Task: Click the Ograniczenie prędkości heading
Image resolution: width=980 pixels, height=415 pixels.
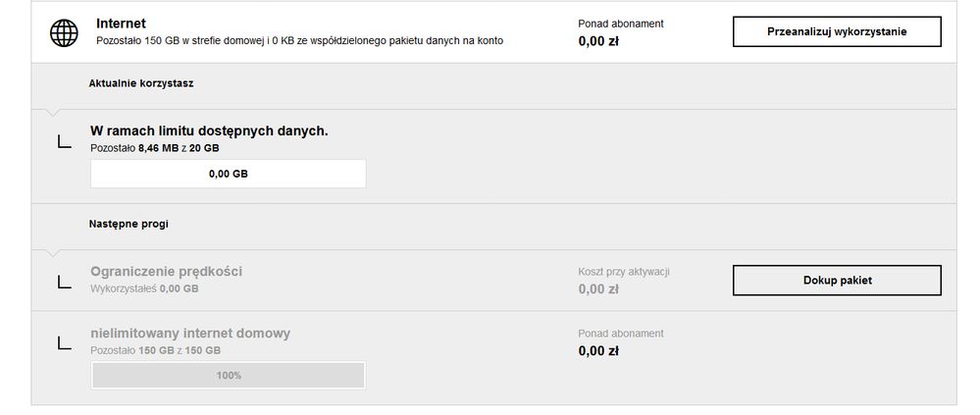Action: tap(166, 271)
